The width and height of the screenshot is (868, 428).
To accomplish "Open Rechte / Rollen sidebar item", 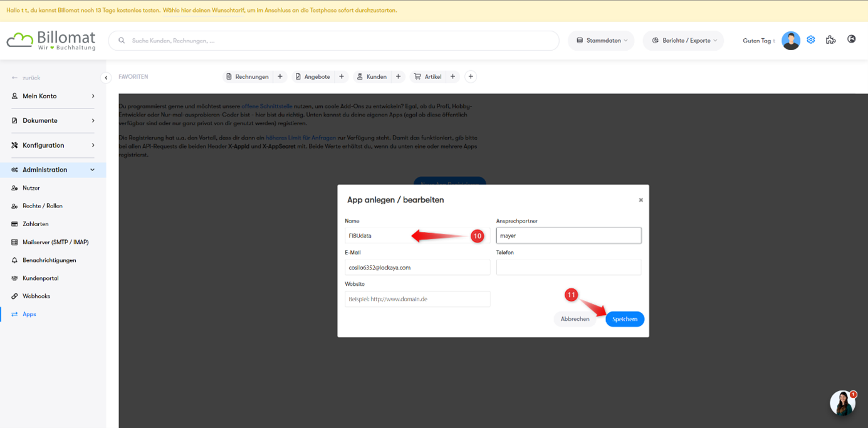I will pos(42,206).
